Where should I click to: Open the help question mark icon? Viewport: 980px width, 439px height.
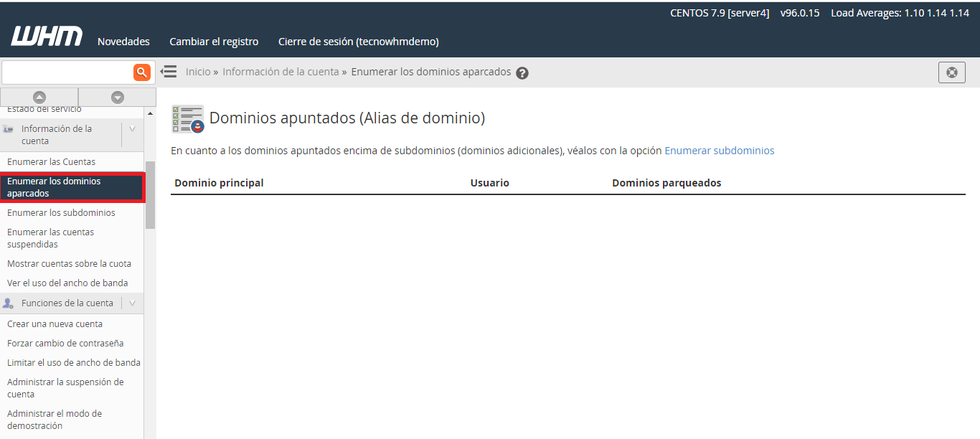(x=522, y=72)
